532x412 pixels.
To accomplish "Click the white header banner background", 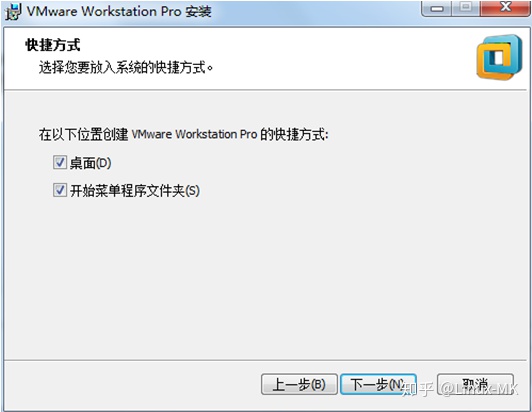I will click(x=305, y=58).
